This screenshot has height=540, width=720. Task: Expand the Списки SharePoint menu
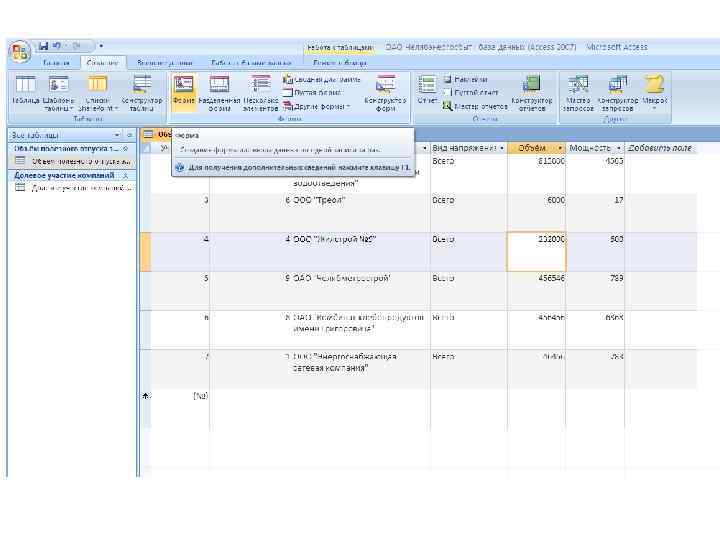pos(97,93)
